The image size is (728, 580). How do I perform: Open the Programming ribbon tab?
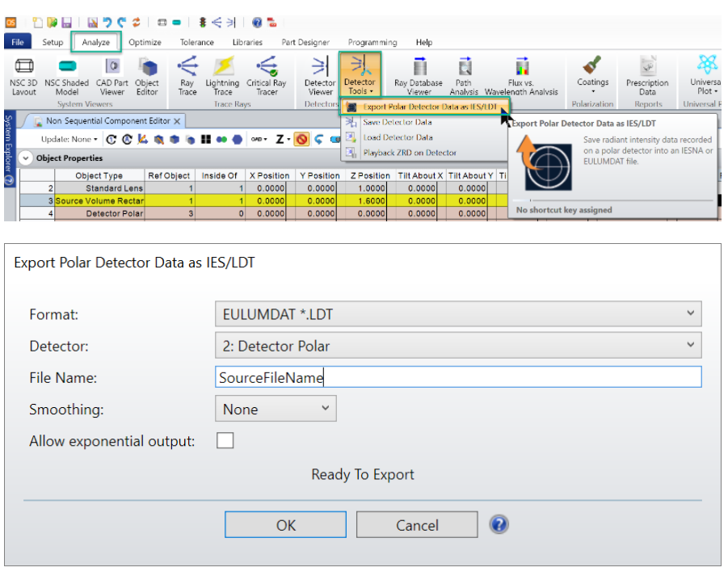click(x=372, y=42)
